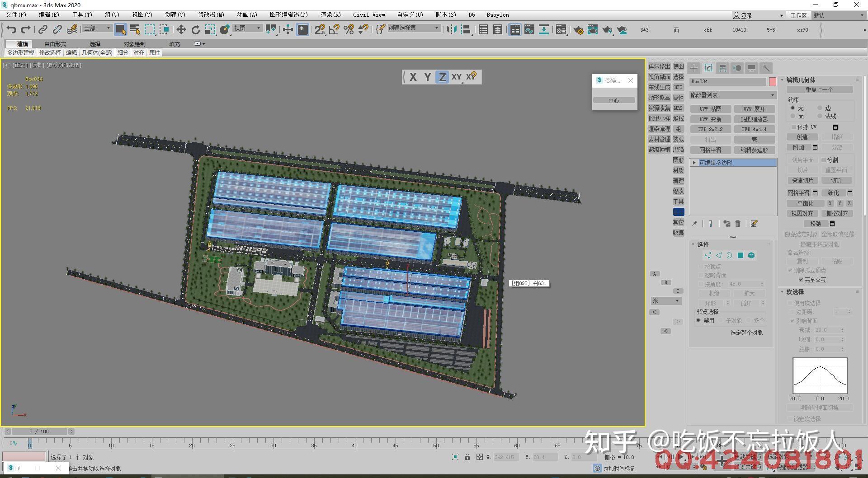Select the Rotate tool in main toolbar

[x=196, y=30]
